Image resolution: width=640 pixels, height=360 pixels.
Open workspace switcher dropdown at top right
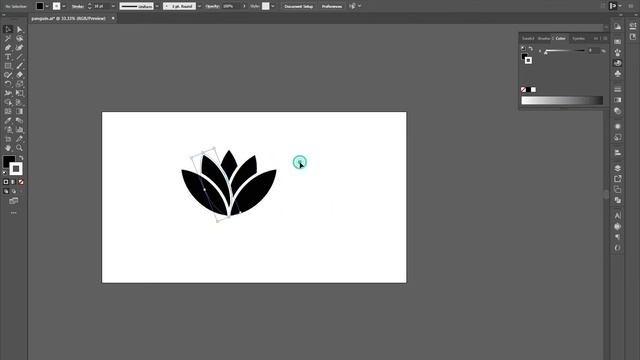pos(620,6)
